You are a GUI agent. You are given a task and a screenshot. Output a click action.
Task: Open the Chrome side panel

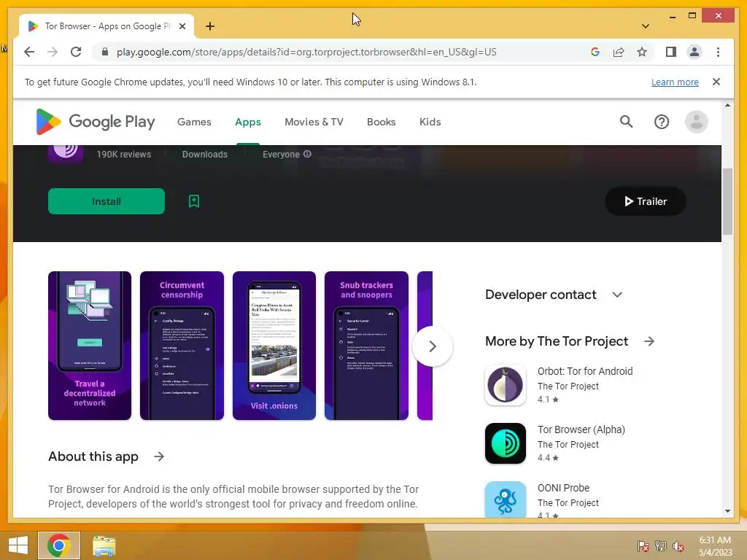click(x=671, y=52)
